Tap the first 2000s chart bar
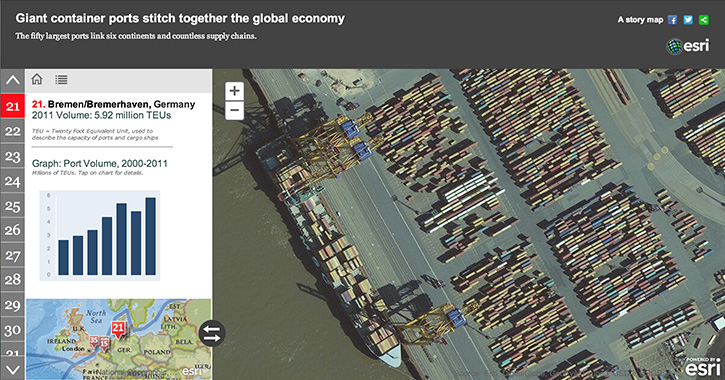725x380 pixels. 63,257
